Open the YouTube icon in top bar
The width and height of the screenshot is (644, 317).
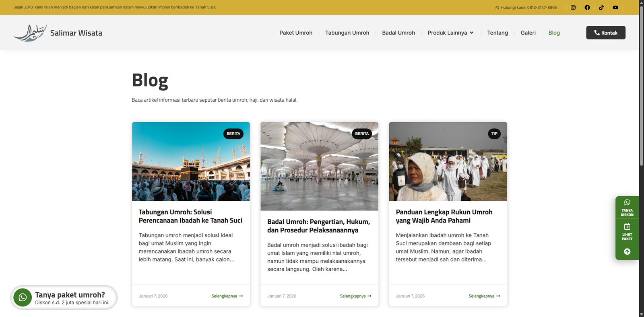pyautogui.click(x=615, y=8)
